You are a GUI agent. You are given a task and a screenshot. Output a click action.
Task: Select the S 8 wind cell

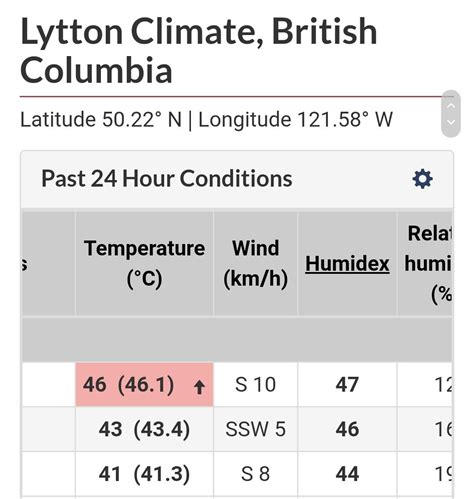(255, 474)
